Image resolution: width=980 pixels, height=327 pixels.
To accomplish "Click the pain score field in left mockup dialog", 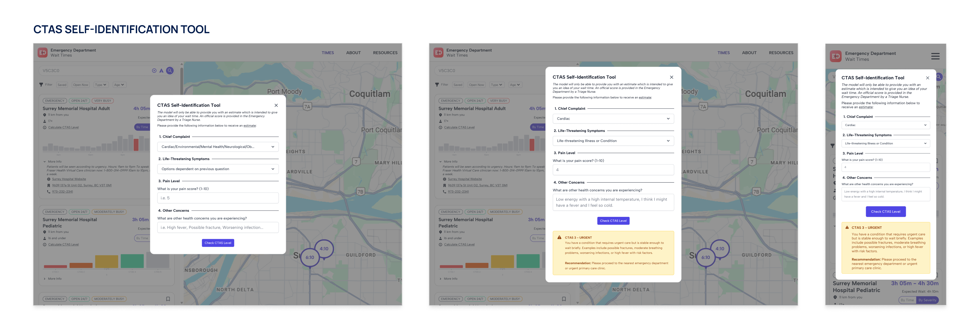I will click(218, 198).
